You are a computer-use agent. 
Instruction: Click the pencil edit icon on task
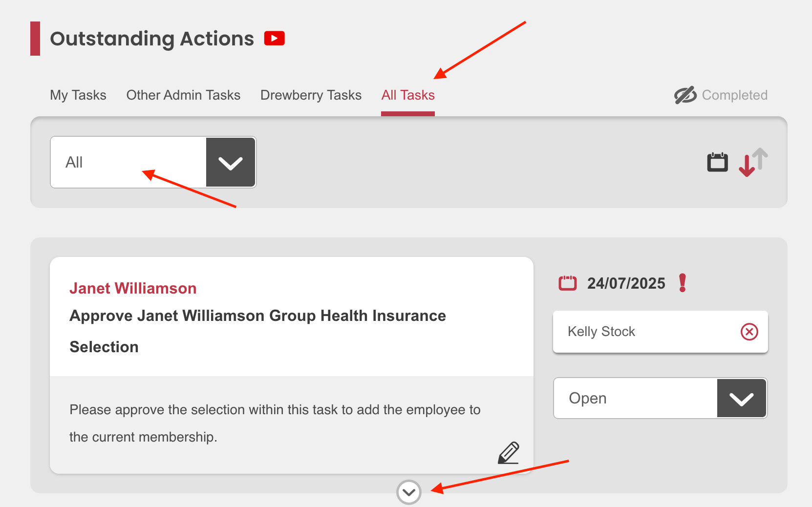click(x=508, y=453)
